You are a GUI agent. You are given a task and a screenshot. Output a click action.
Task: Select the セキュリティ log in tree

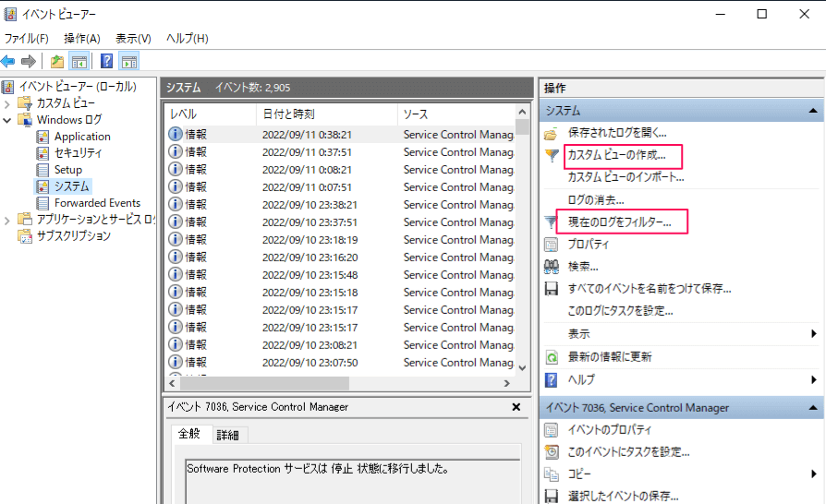point(78,153)
